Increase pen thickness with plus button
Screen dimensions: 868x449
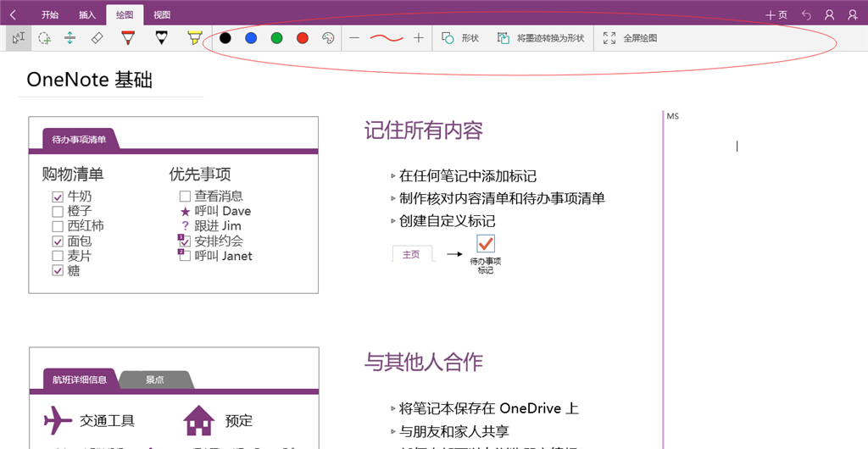coord(419,38)
